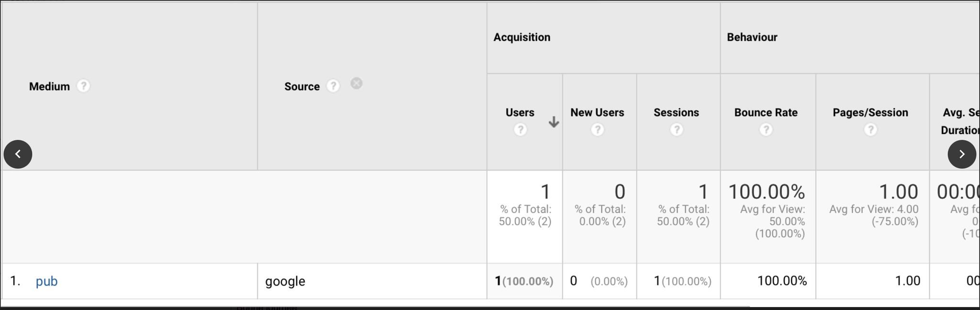
Task: Open the pub medium link
Action: (46, 281)
